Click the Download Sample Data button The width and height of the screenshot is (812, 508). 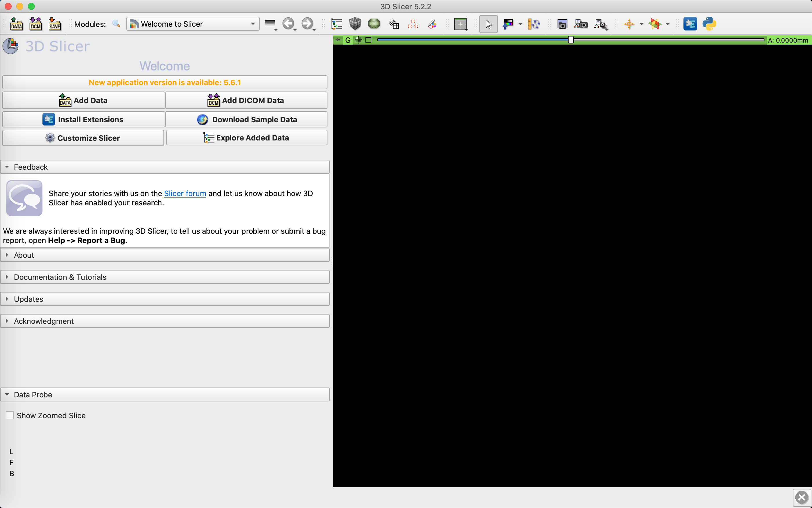(x=246, y=119)
